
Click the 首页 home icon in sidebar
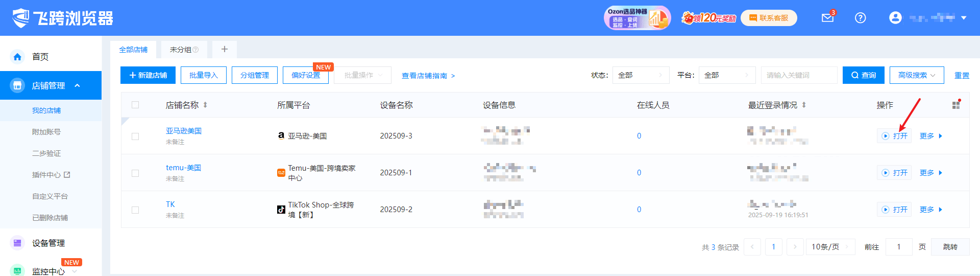click(x=17, y=57)
